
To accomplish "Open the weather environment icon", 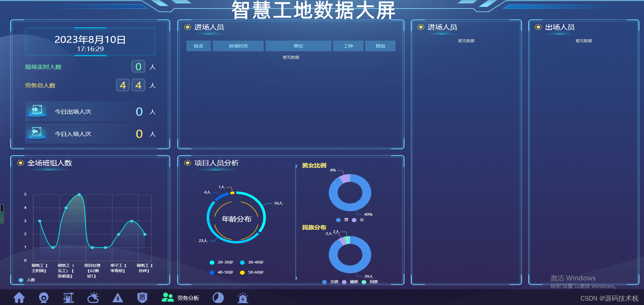I will [93, 298].
